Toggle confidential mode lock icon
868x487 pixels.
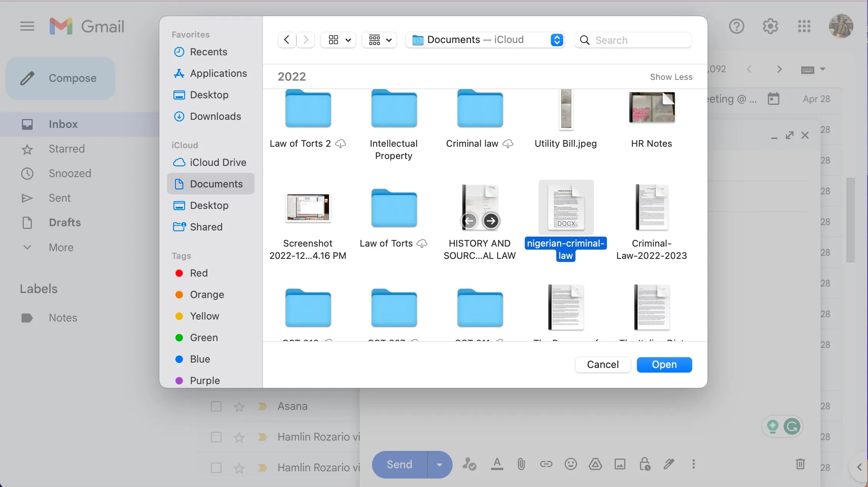tap(644, 464)
